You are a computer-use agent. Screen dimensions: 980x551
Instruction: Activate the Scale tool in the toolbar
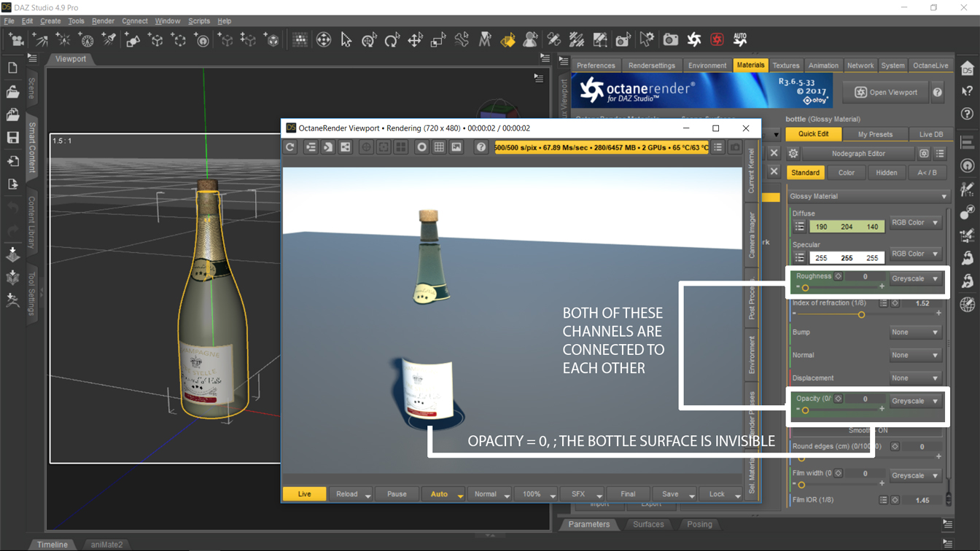coord(438,39)
